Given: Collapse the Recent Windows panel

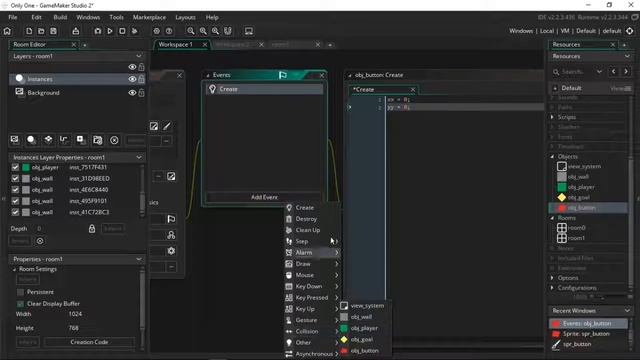Looking at the screenshot, I should pyautogui.click(x=627, y=311).
